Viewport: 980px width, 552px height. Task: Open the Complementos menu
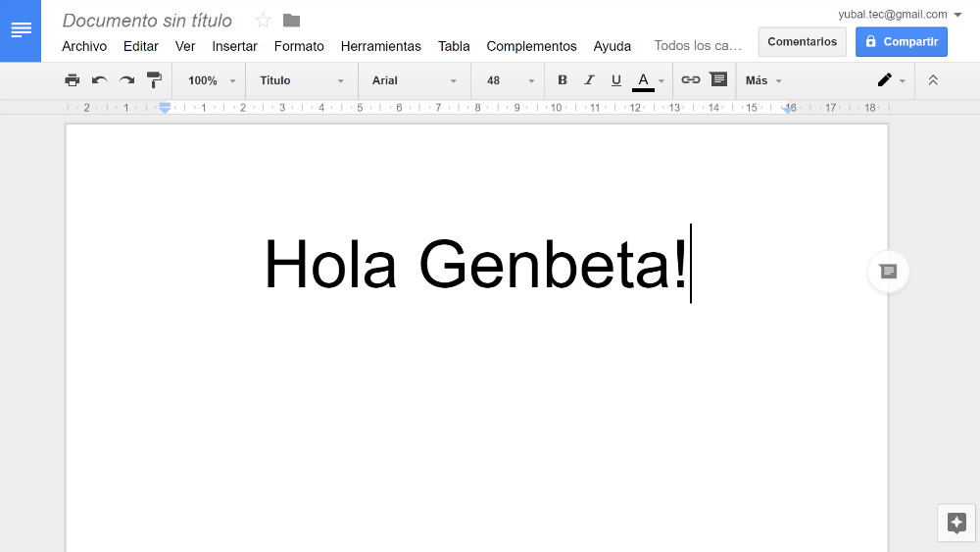[x=531, y=46]
